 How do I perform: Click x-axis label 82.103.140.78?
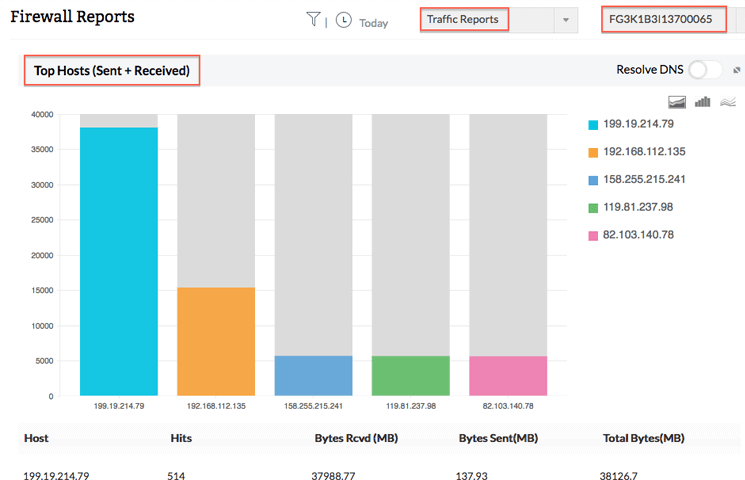pyautogui.click(x=508, y=406)
